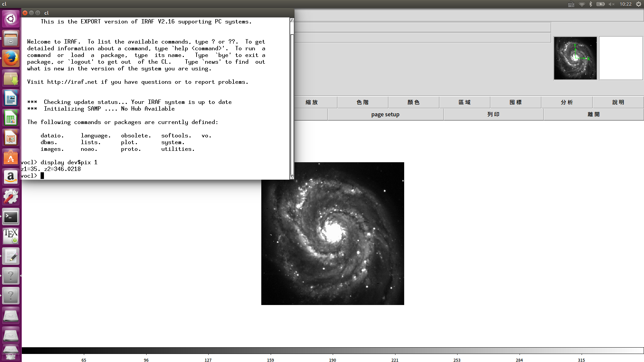Click the galaxy panner thumbnail
Viewport: 644px width, 362px height.
point(575,58)
